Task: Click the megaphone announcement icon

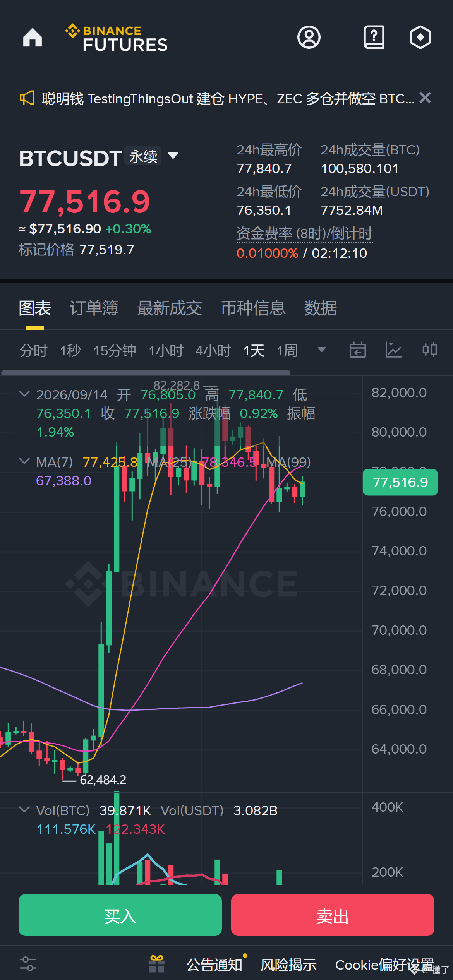Action: tap(27, 98)
